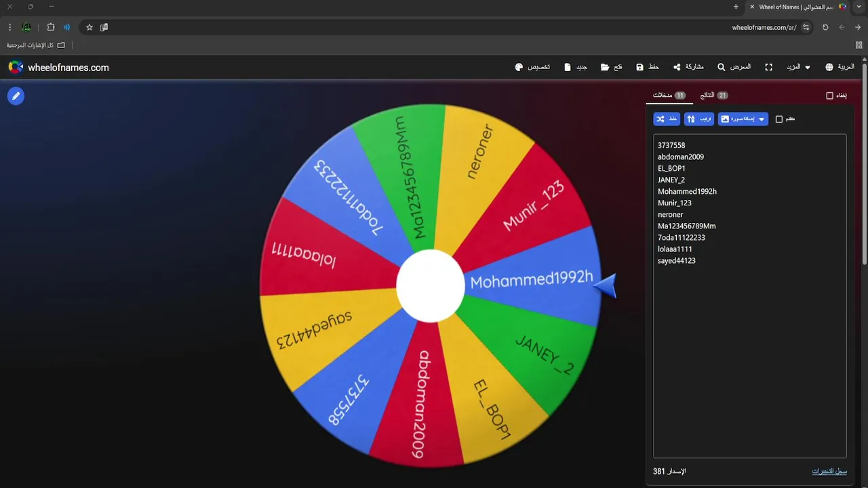
Task: Select 'sayed44123' entry in the list
Action: click(x=677, y=260)
